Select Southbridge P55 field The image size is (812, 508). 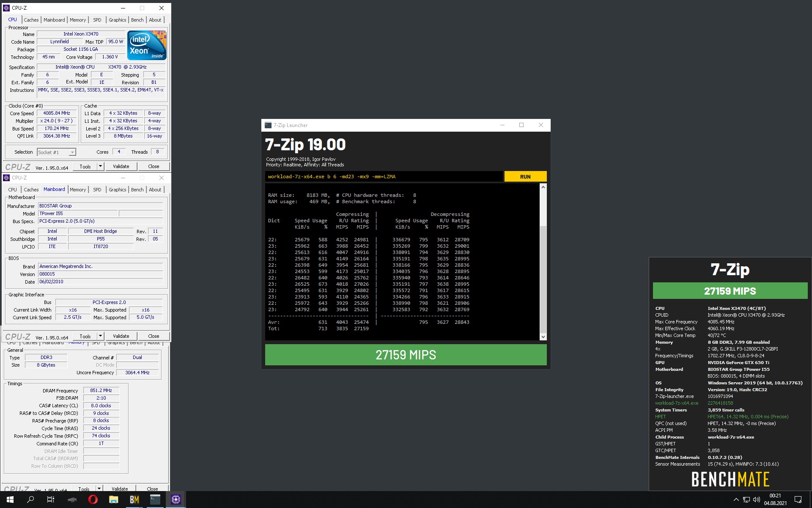tap(101, 239)
